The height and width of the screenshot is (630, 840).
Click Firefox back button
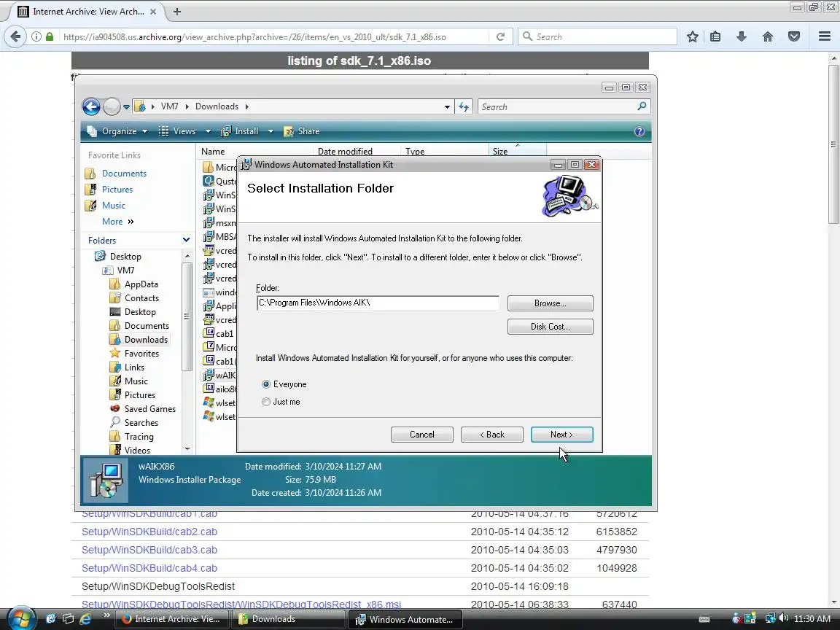point(15,36)
